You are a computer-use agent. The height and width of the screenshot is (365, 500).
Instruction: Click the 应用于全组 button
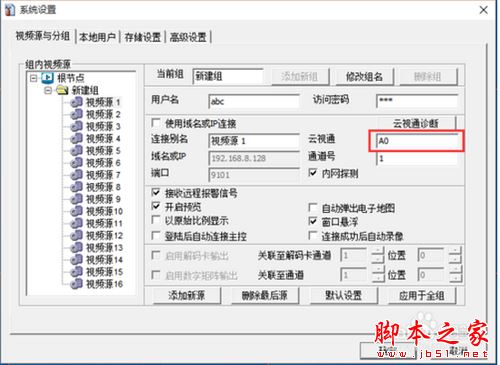pyautogui.click(x=422, y=296)
